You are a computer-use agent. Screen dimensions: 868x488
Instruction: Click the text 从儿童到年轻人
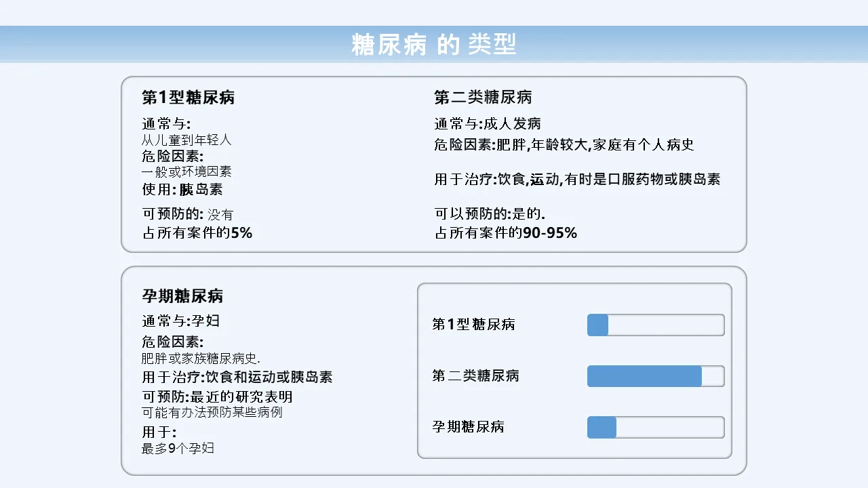pos(186,140)
